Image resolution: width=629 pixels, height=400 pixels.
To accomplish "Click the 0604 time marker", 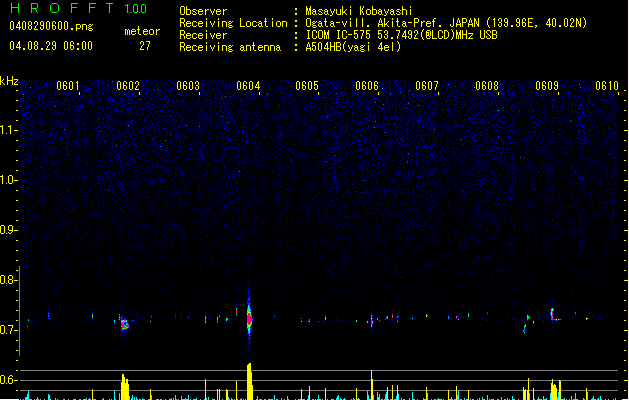I will pyautogui.click(x=248, y=85).
